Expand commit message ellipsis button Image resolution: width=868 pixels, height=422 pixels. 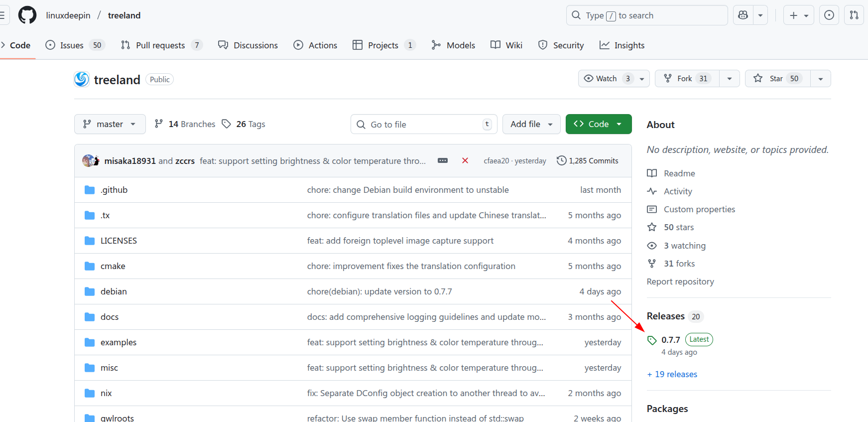click(x=443, y=160)
